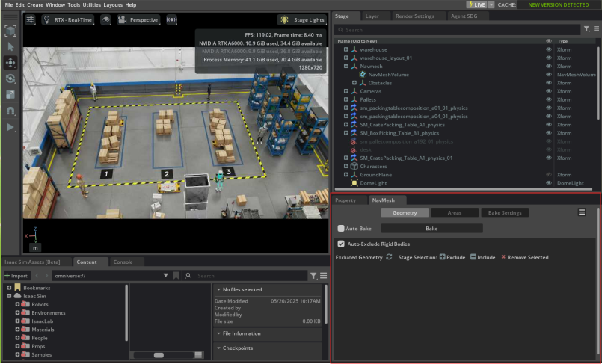The width and height of the screenshot is (602, 364).
Task: Uncheck Auto-Exclude Rigid Bodies
Action: [342, 244]
